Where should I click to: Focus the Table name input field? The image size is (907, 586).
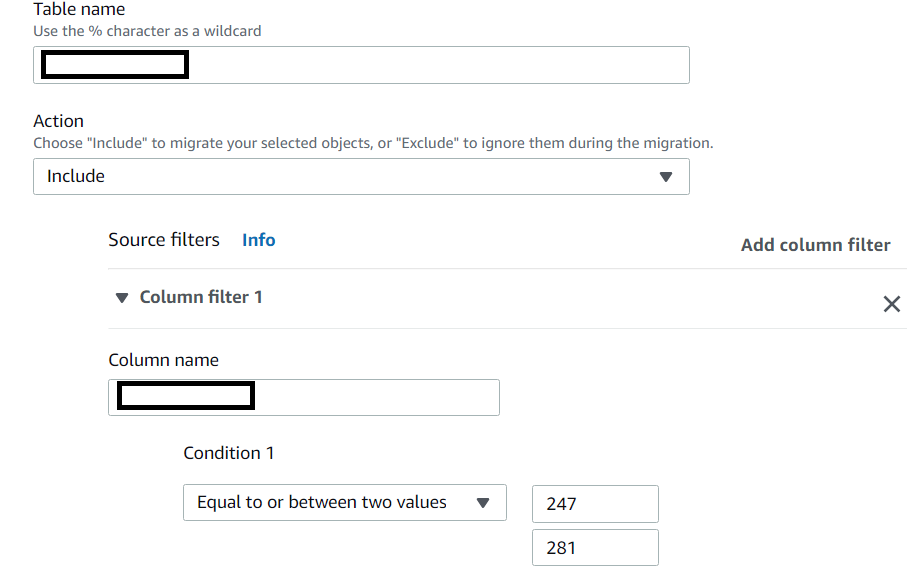tap(440, 66)
